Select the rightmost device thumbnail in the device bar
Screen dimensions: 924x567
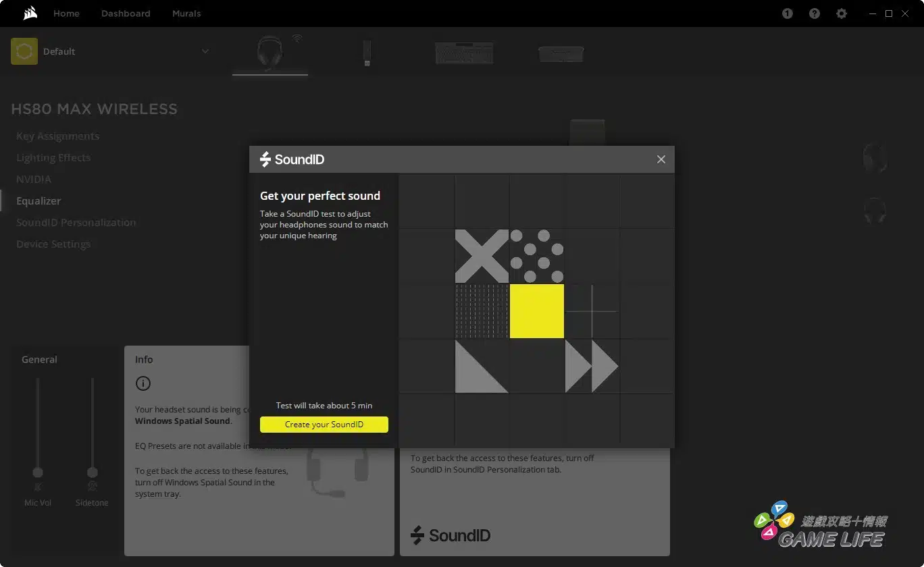point(561,53)
